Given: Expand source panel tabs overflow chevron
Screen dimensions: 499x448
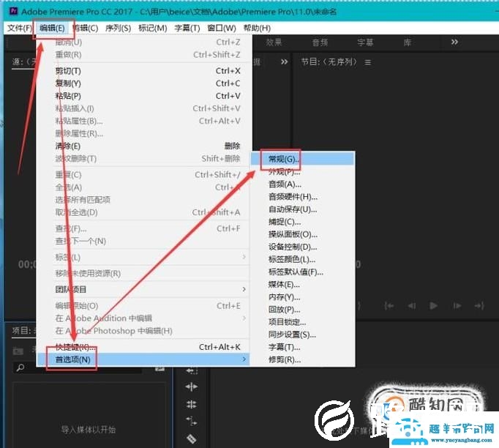Looking at the screenshot, I should point(284,61).
